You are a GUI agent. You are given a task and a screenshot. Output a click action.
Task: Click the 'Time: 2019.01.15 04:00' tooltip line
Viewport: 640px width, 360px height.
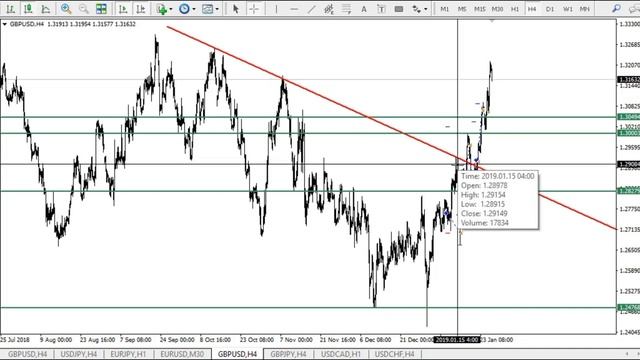coord(498,176)
